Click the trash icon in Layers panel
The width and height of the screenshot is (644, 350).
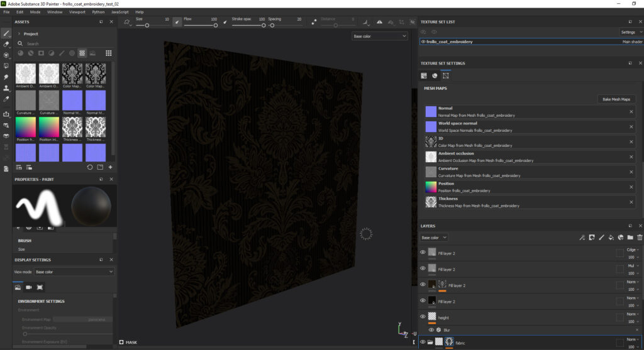tap(640, 238)
